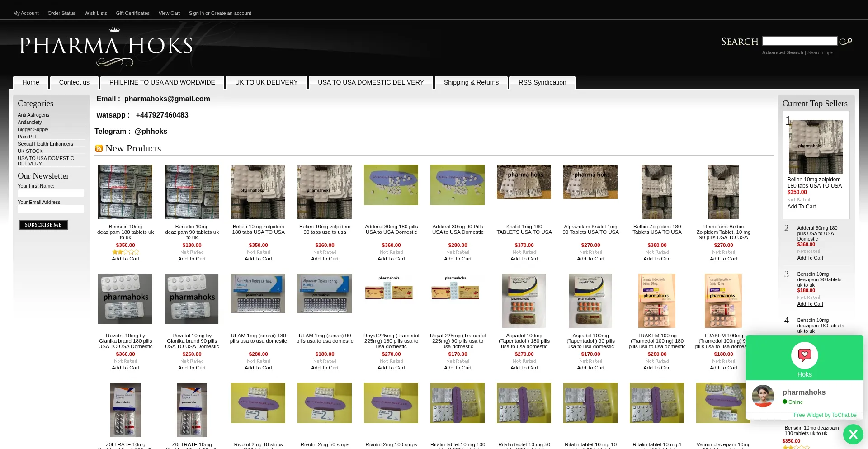868x449 pixels.
Task: Open top seller 1 Belien thumbnail
Action: point(816,147)
